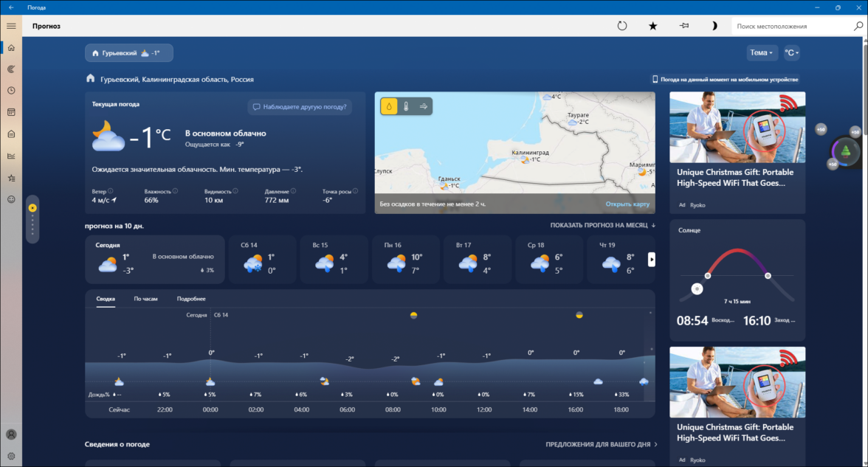Click the Поиск местоположения search field
The width and height of the screenshot is (868, 467).
[x=791, y=26]
